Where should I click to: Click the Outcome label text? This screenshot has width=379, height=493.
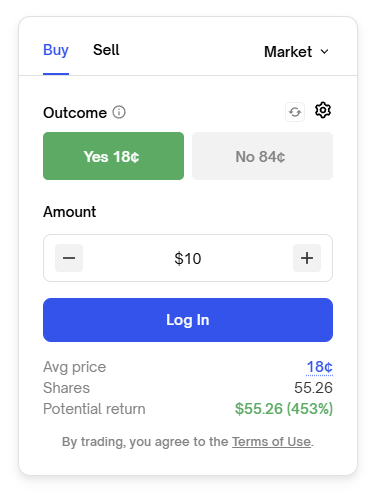(75, 113)
